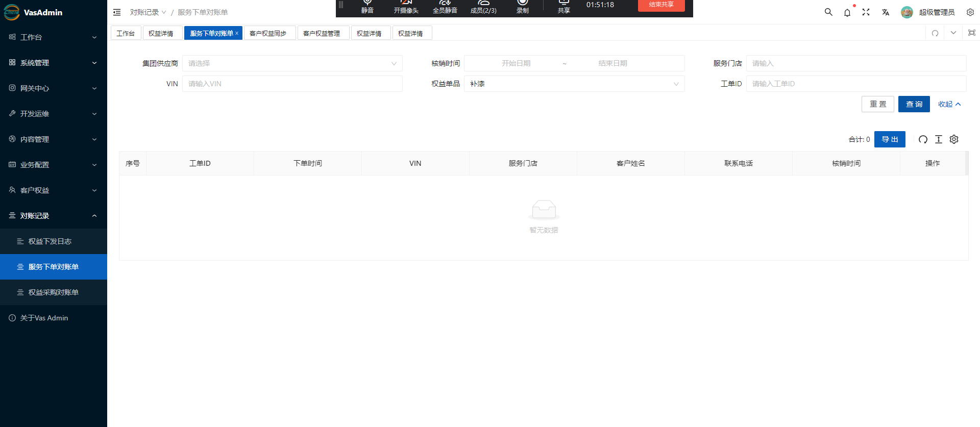Viewport: 980px width, 427px height.
Task: Click the 超级管理员 username
Action: point(937,12)
